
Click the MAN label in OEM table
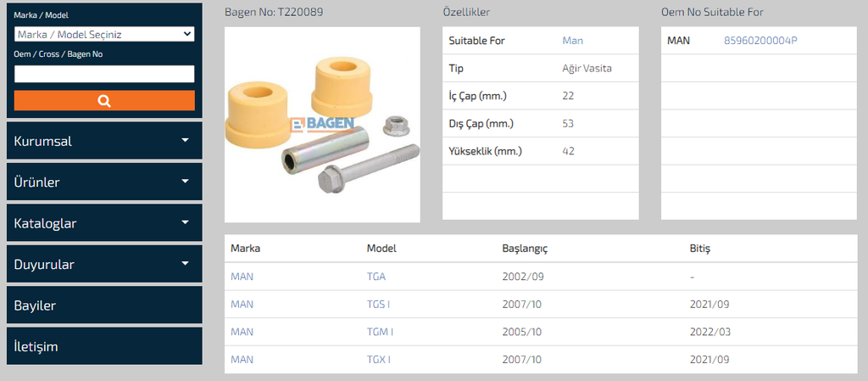click(x=678, y=41)
